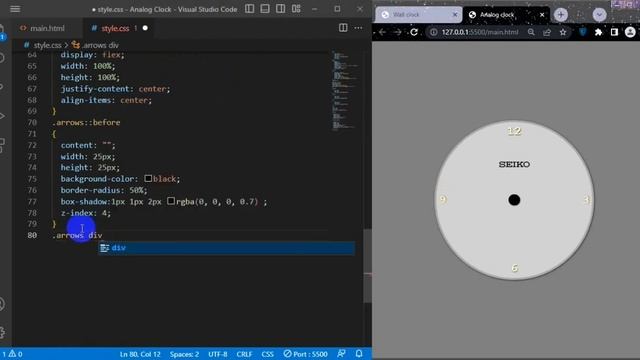Viewport: 640px width, 360px height.
Task: Bookmark this page star icon
Action: click(x=563, y=32)
